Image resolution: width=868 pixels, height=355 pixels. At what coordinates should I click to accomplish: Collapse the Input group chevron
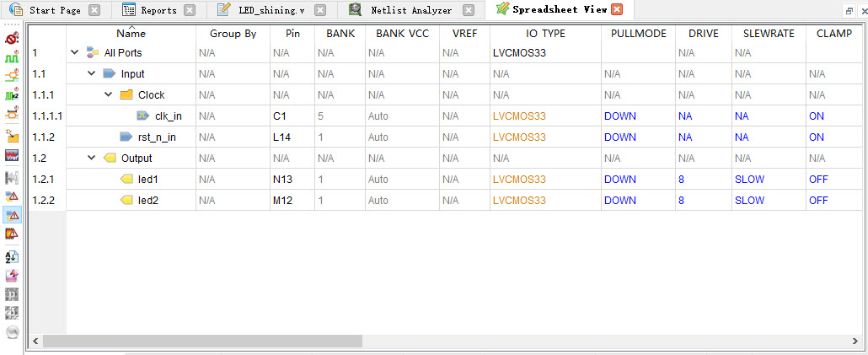(x=92, y=73)
